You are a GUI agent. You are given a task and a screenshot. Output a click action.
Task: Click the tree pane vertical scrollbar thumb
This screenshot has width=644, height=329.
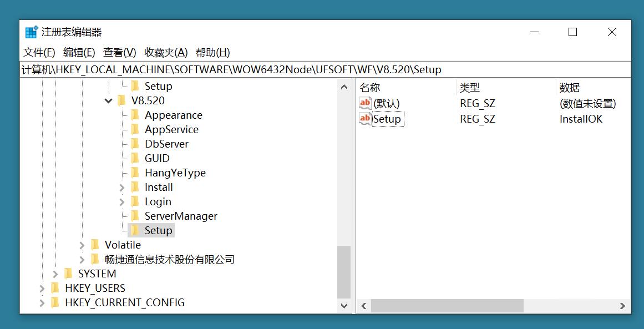[x=344, y=272]
